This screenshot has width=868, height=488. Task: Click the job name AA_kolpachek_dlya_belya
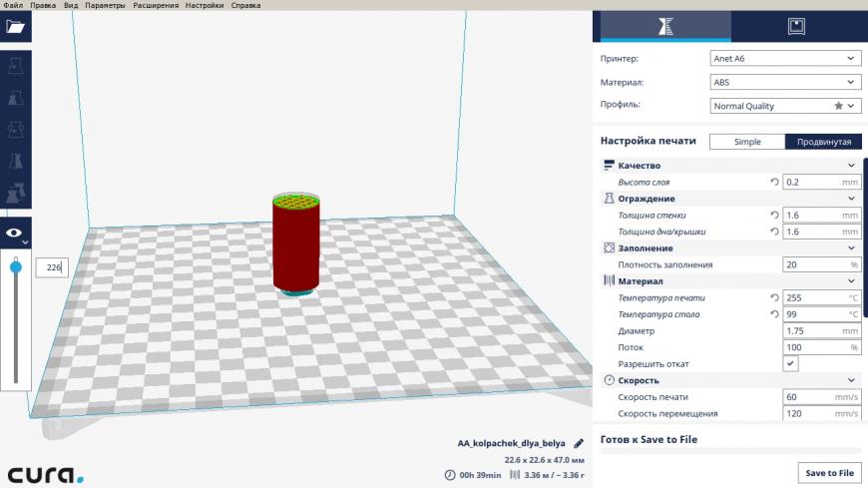(x=511, y=443)
